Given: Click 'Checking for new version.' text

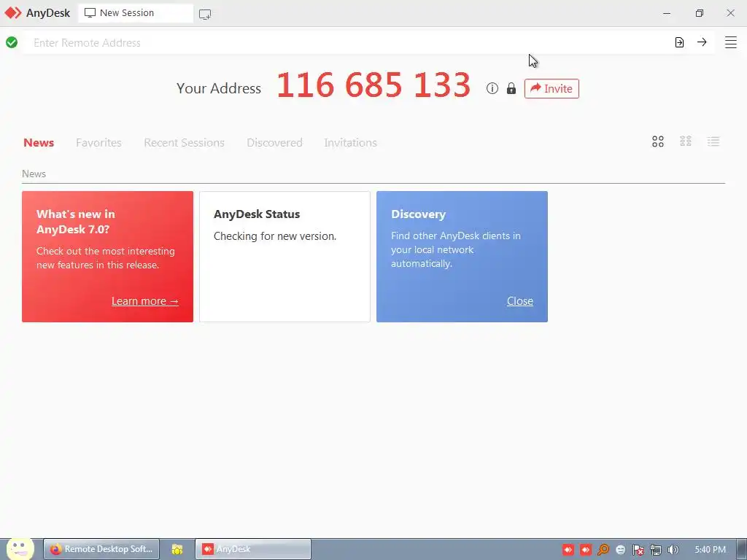Looking at the screenshot, I should (x=275, y=236).
